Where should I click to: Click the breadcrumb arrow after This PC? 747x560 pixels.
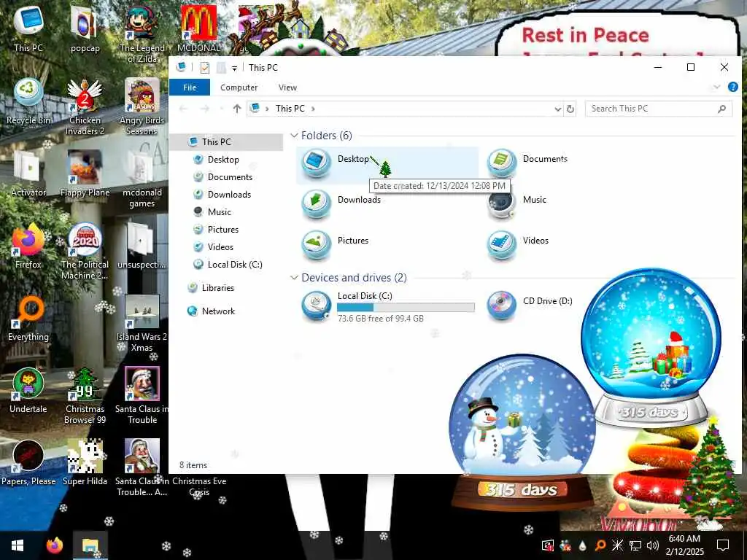(313, 109)
